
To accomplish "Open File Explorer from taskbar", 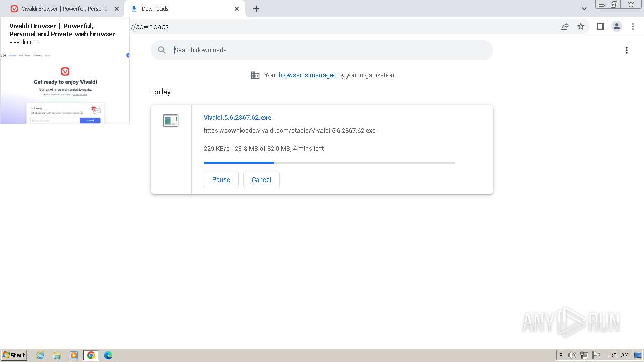I will [57, 355].
